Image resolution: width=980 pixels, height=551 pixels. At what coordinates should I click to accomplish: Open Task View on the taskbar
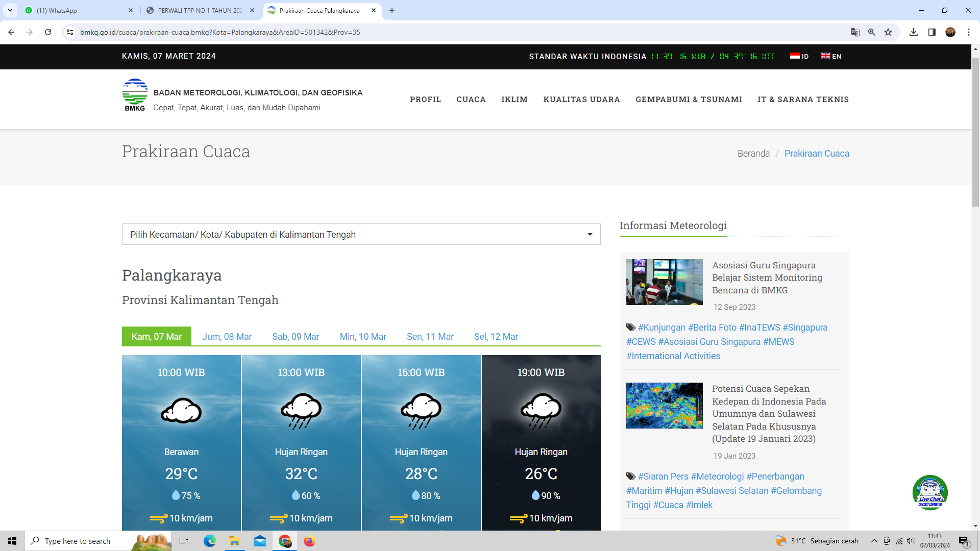184,541
